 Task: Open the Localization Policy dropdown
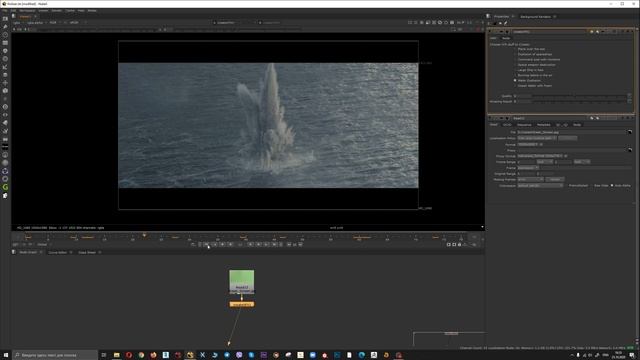point(537,138)
